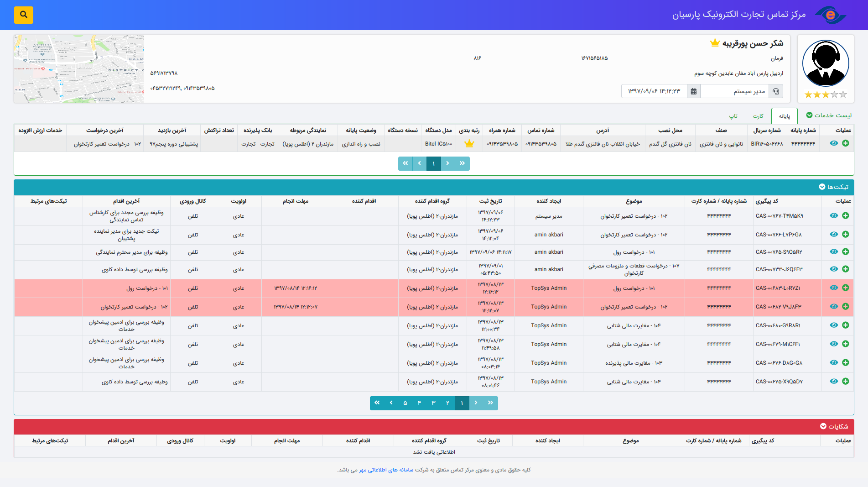
Task: Click serial number BIR16050626A cell
Action: [767, 144]
